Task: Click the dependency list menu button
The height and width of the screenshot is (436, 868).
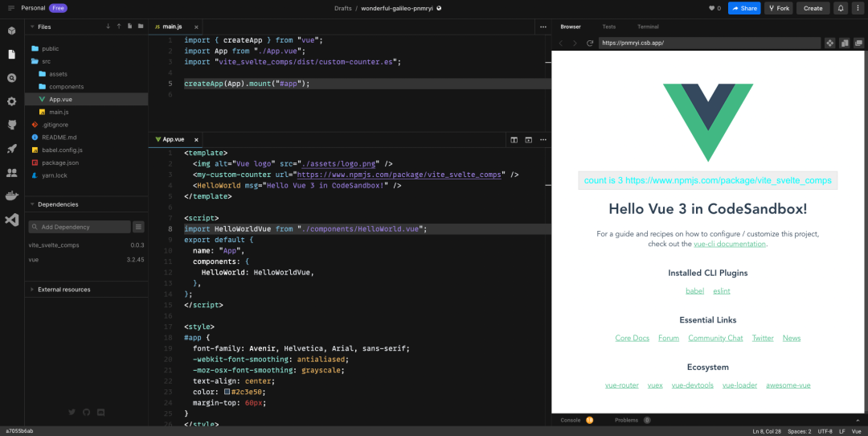Action: (x=138, y=227)
